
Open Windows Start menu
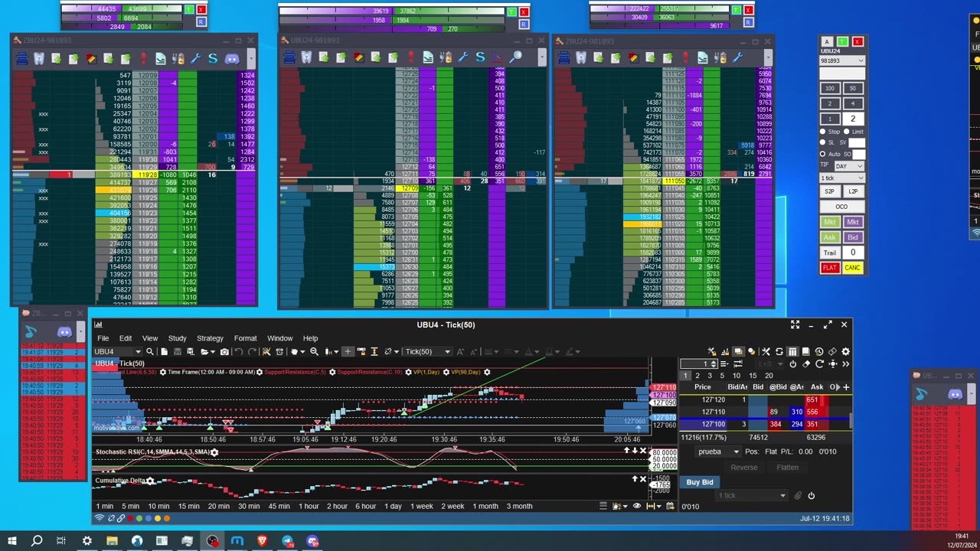pyautogui.click(x=11, y=541)
